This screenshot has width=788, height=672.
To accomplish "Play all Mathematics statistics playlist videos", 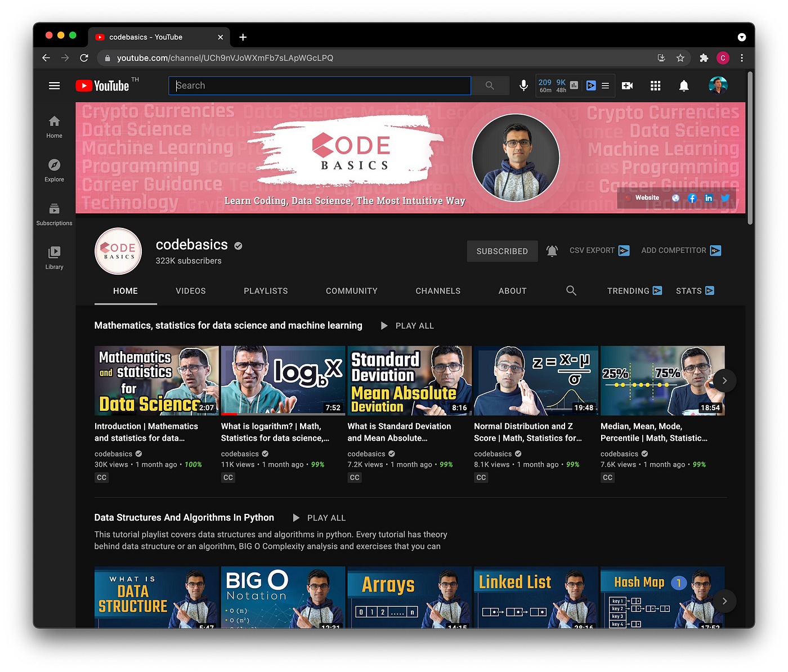I will (x=408, y=325).
